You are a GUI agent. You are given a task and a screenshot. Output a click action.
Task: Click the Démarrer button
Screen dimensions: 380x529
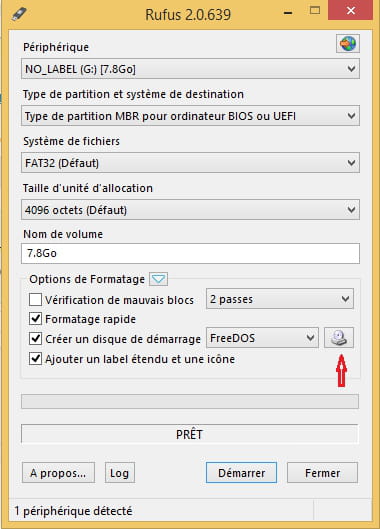(x=241, y=473)
